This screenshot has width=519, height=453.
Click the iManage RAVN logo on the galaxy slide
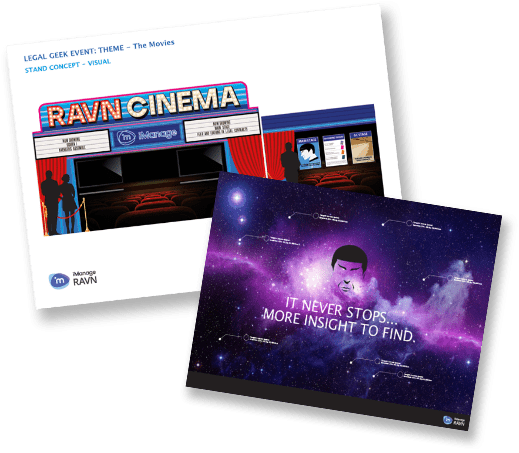click(x=454, y=420)
